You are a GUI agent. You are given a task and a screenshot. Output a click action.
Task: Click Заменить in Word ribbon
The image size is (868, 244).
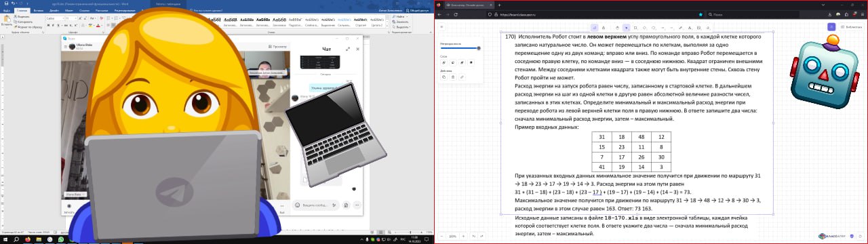tap(401, 22)
